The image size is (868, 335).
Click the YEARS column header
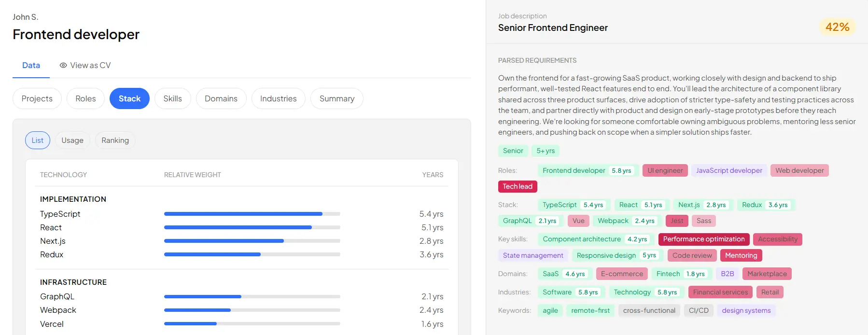pyautogui.click(x=433, y=175)
